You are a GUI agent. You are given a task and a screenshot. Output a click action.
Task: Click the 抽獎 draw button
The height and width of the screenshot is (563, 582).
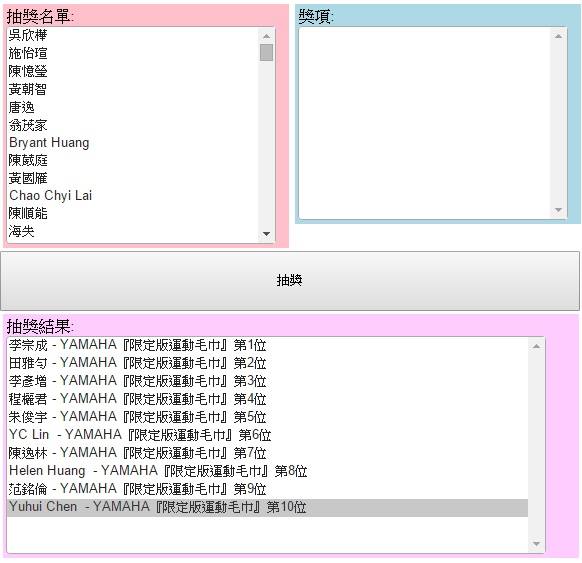pyautogui.click(x=290, y=281)
